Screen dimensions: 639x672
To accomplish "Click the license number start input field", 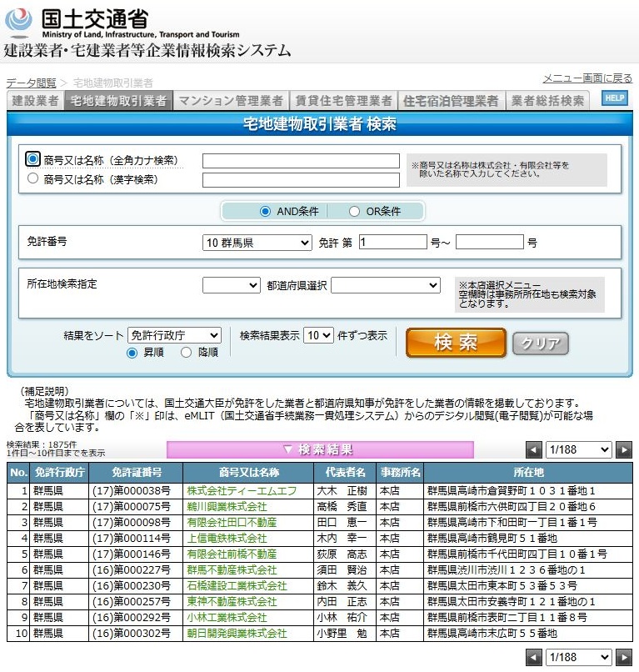I will [392, 243].
